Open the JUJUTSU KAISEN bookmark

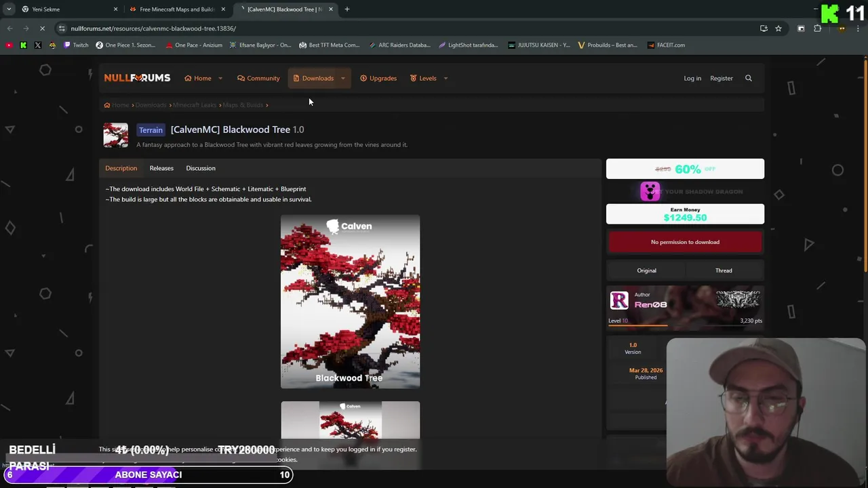click(539, 45)
